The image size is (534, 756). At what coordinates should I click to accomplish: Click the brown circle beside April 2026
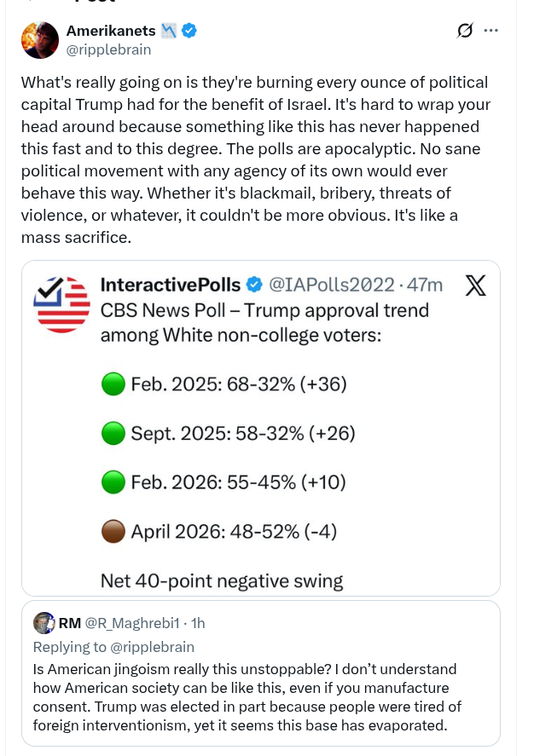[113, 533]
